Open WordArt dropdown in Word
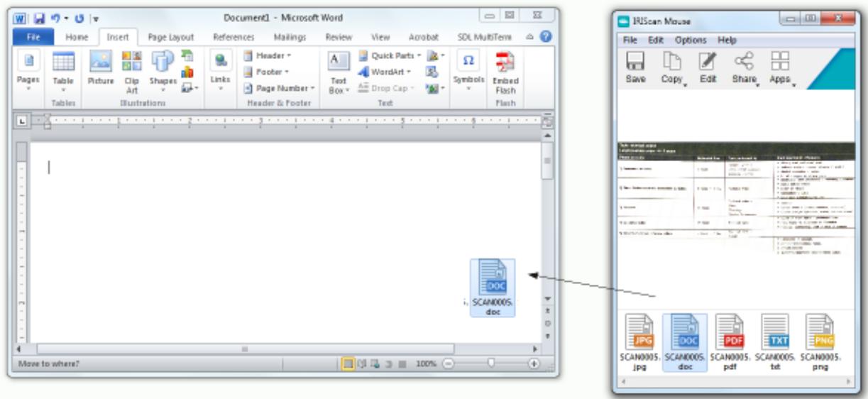The image size is (868, 399). click(x=384, y=72)
